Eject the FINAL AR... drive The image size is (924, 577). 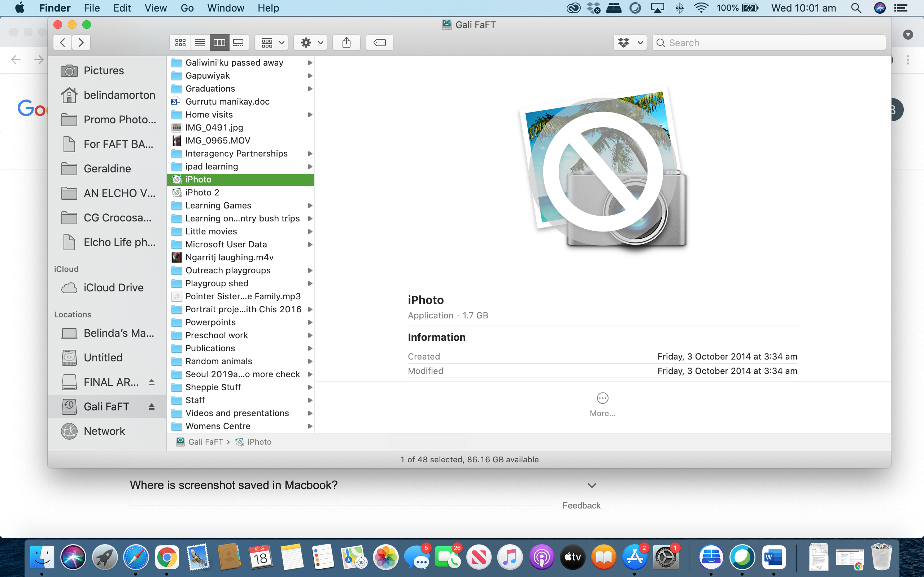(152, 382)
